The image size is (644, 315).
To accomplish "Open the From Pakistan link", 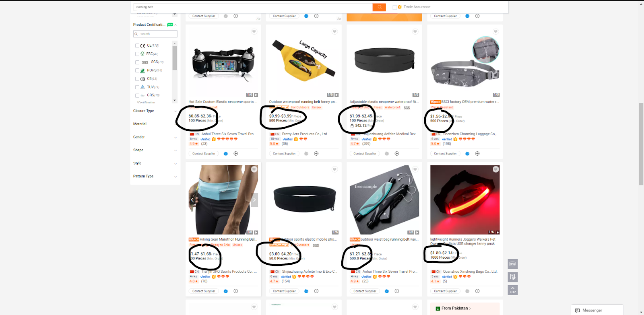I will tap(456, 309).
